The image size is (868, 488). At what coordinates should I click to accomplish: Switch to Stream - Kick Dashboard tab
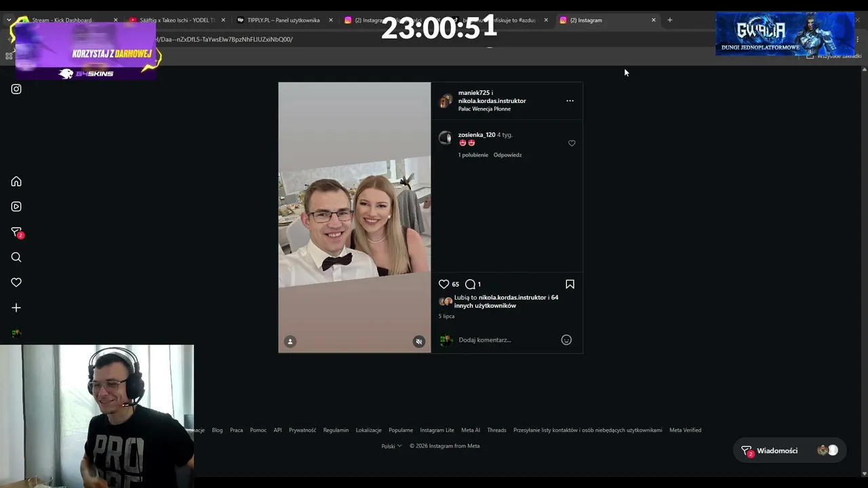66,20
